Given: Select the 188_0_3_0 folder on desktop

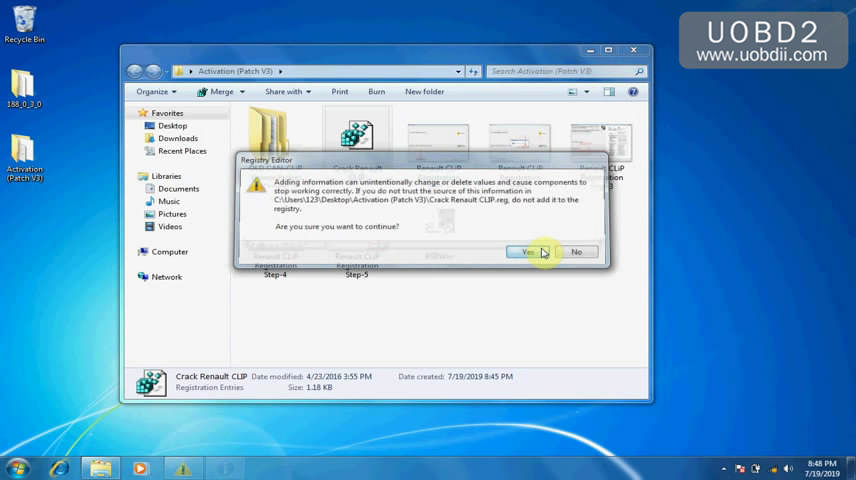Looking at the screenshot, I should tap(23, 88).
